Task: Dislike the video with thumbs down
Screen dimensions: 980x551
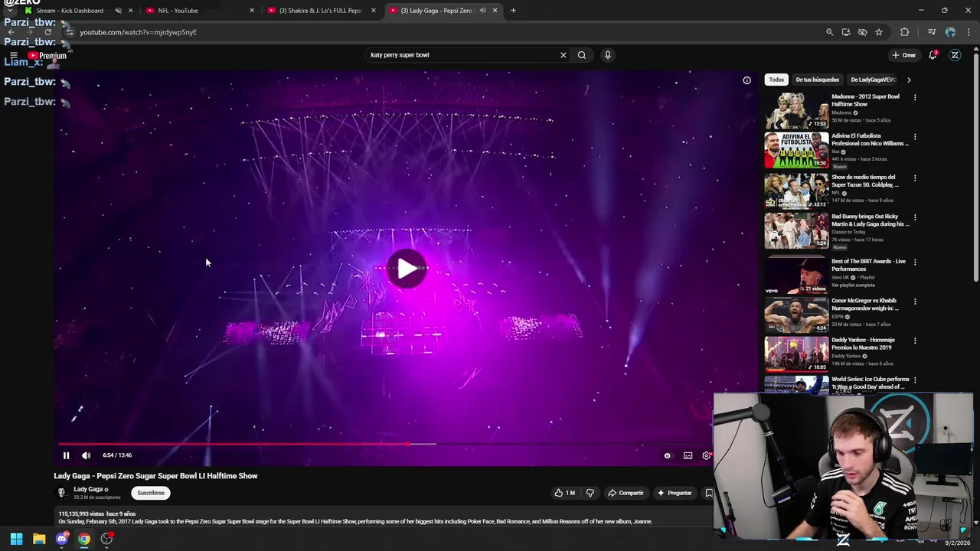Action: coord(590,493)
